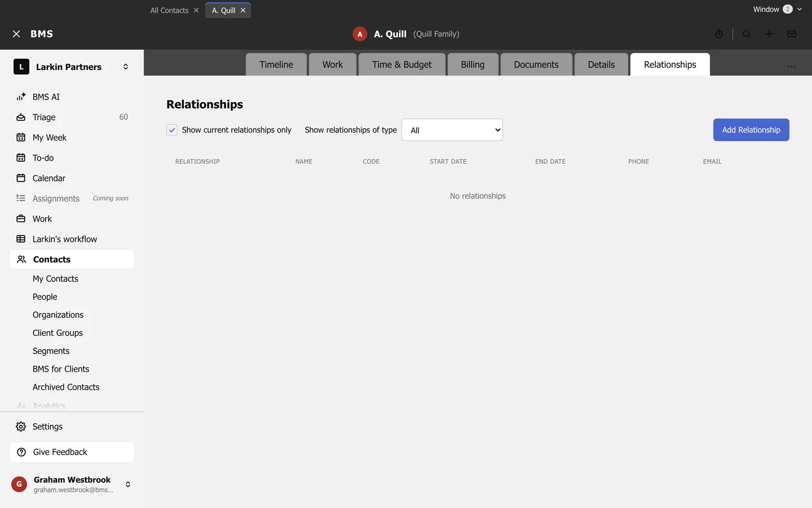Screen dimensions: 812x508
Task: Switch to All Contacts window tab
Action: tap(169, 10)
